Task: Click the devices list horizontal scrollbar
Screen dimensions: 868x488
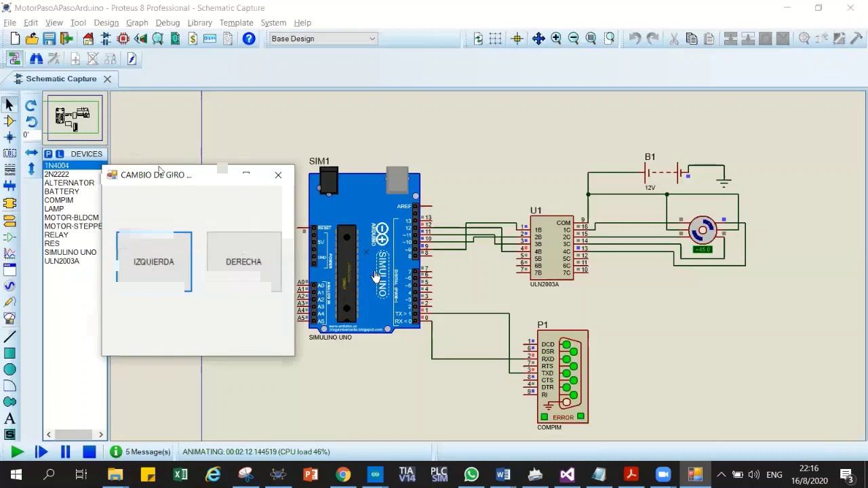Action: (x=75, y=434)
